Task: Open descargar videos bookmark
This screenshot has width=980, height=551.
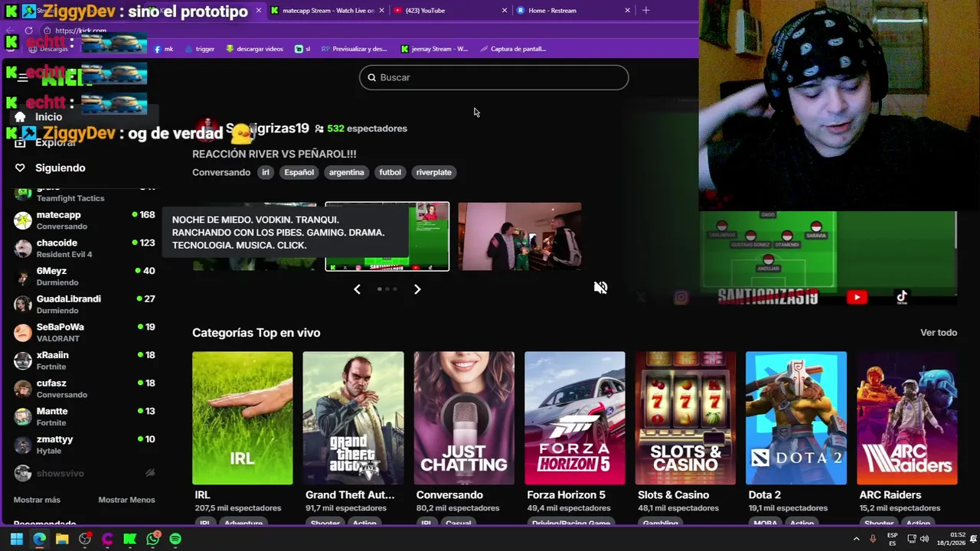Action: pos(255,48)
